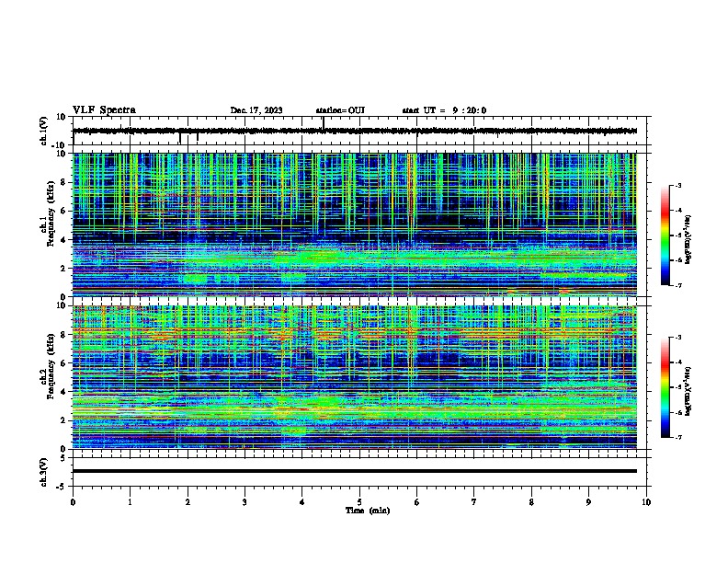Click the ch.2 'Frequency (kHz)' axis label
This screenshot has height=563, width=728.
tap(48, 366)
